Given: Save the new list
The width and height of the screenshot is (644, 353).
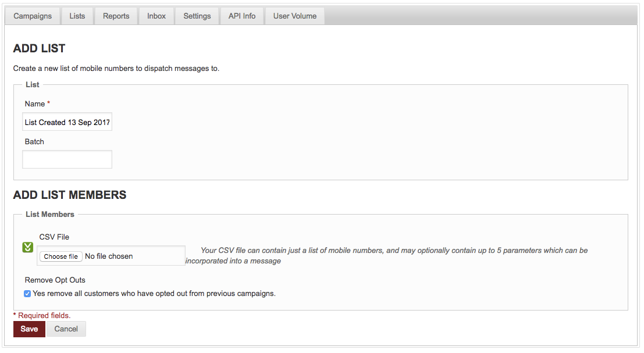Looking at the screenshot, I should pos(29,329).
